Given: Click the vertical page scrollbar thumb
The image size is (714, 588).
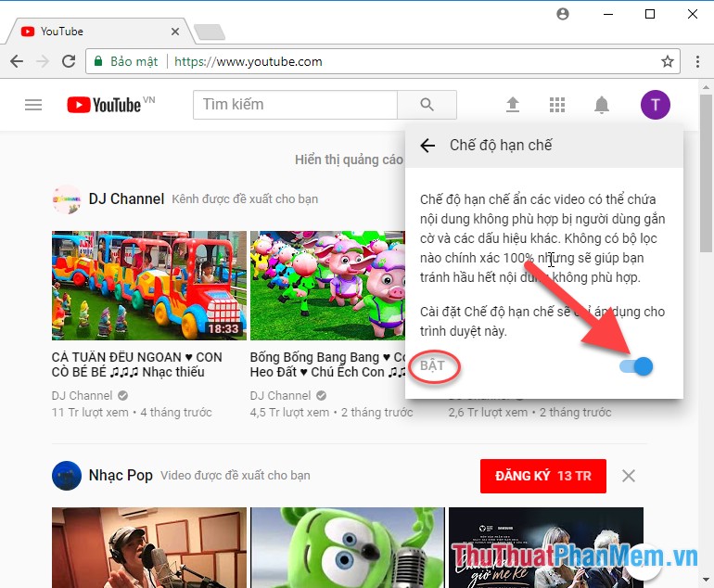Looking at the screenshot, I should tap(706, 173).
